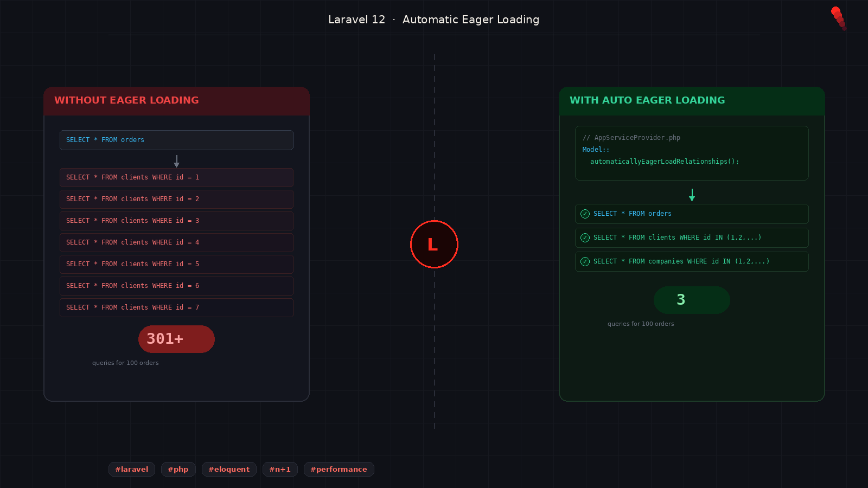
Task: Select query clients WHERE id = 6
Action: click(x=176, y=286)
